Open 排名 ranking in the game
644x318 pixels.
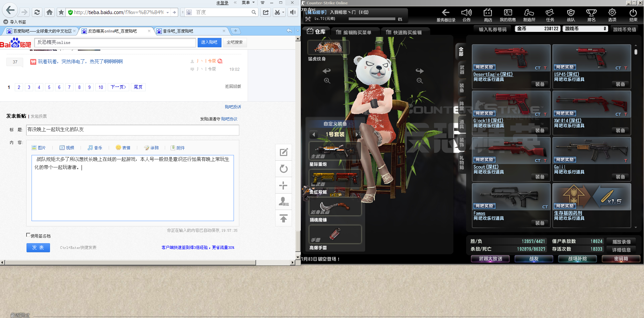[x=591, y=15]
